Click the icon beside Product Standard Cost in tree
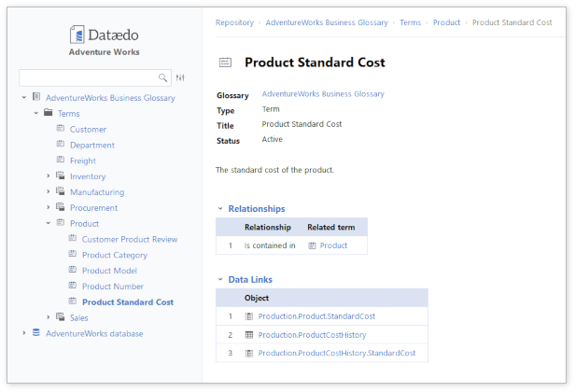The height and width of the screenshot is (392, 575). pyautogui.click(x=73, y=301)
